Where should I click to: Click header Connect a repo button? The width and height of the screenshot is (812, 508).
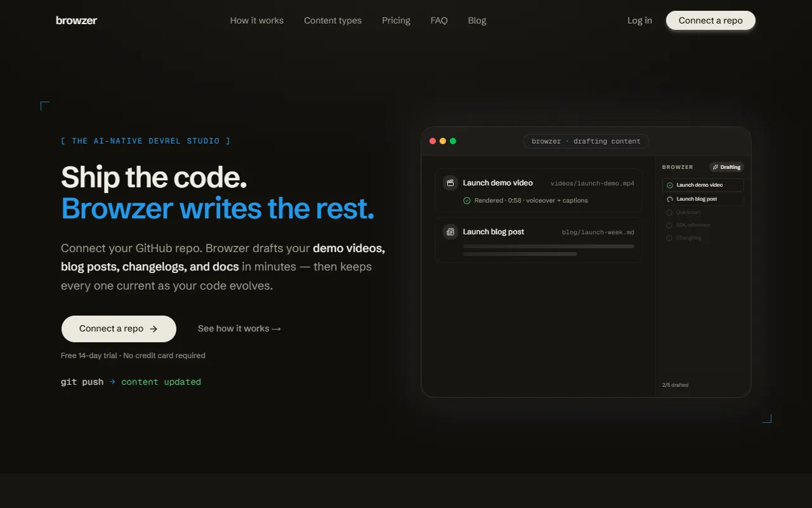[710, 20]
